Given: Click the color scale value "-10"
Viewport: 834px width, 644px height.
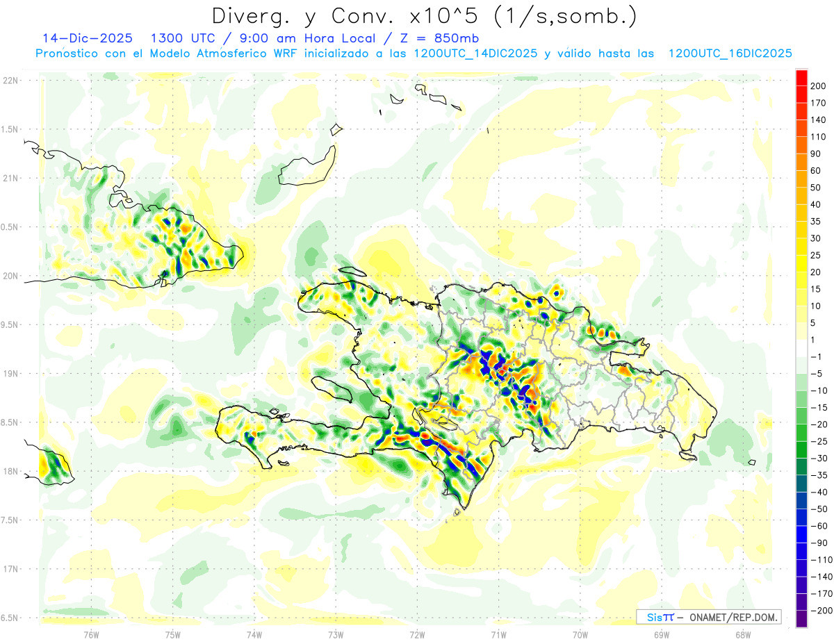Looking at the screenshot, I should (821, 391).
